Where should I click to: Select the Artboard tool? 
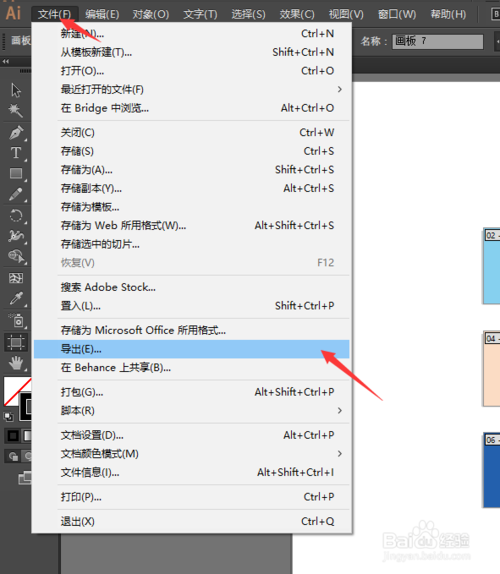tap(16, 343)
